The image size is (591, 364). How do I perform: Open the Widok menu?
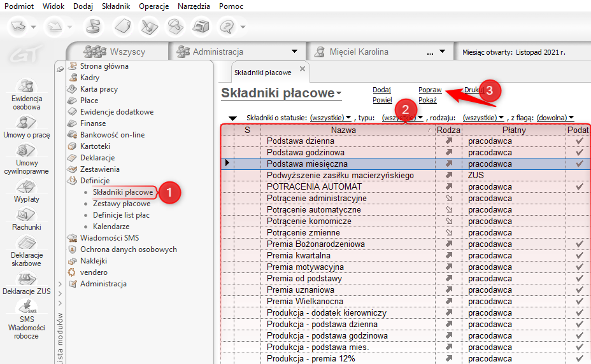point(53,6)
